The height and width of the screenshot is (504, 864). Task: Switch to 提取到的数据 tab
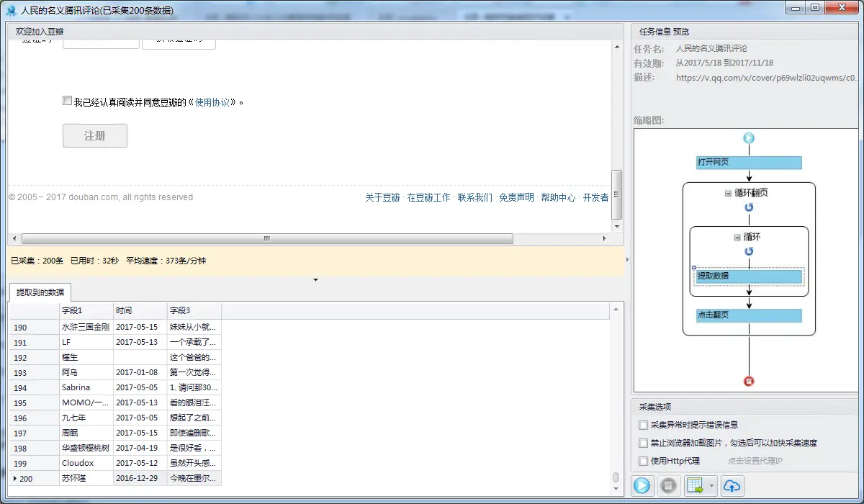pyautogui.click(x=40, y=292)
